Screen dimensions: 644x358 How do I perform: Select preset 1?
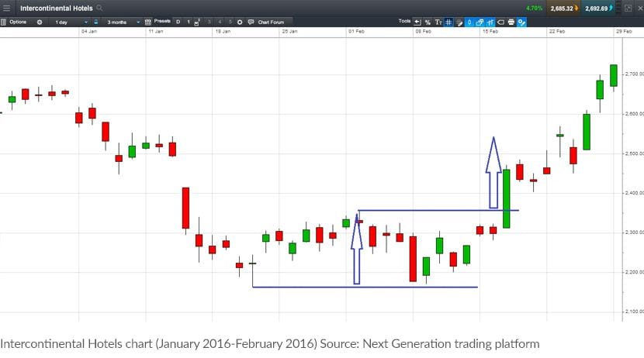click(x=189, y=22)
